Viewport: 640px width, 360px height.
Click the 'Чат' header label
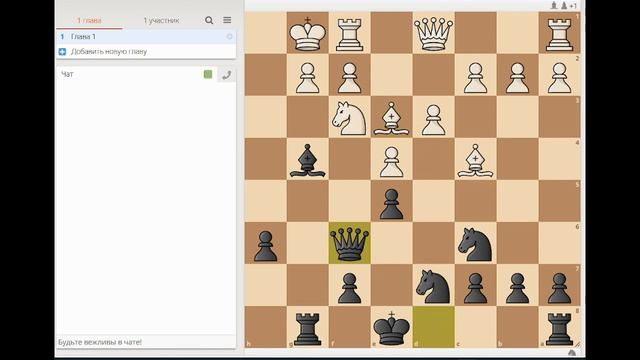click(x=67, y=74)
